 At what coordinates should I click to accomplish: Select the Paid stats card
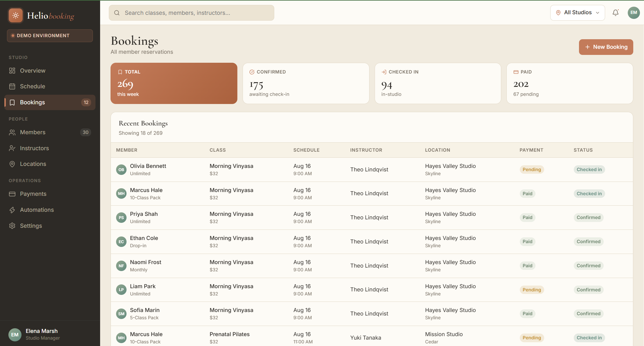point(570,83)
